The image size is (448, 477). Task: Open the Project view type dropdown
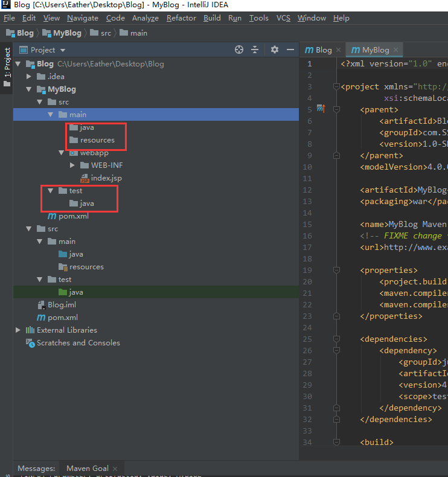point(63,50)
